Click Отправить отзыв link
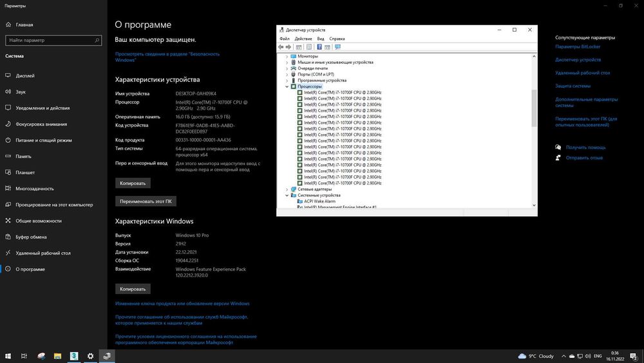 click(x=584, y=157)
